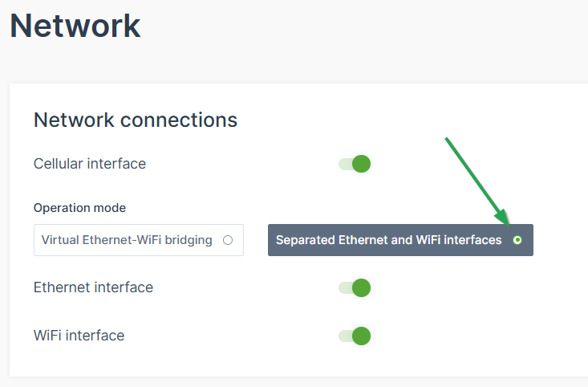This screenshot has width=588, height=387.
Task: Click the green knob of Ethernet toggle
Action: point(361,287)
